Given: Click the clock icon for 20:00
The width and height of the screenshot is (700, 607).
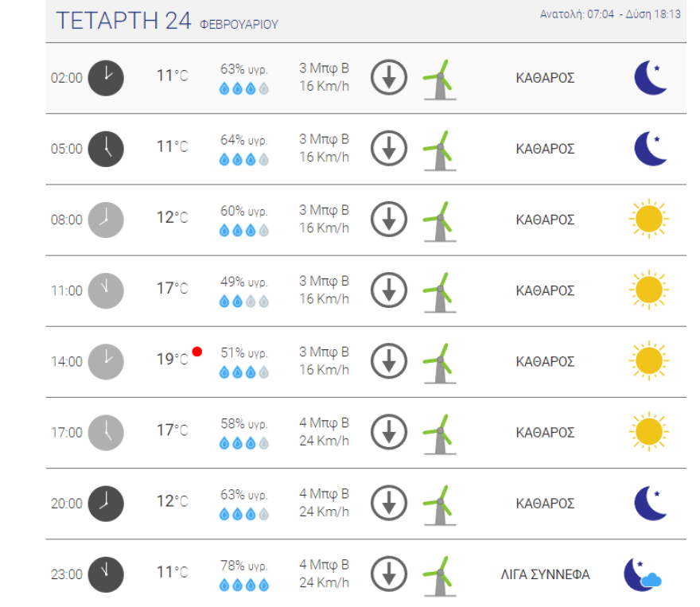Looking at the screenshot, I should tap(106, 504).
